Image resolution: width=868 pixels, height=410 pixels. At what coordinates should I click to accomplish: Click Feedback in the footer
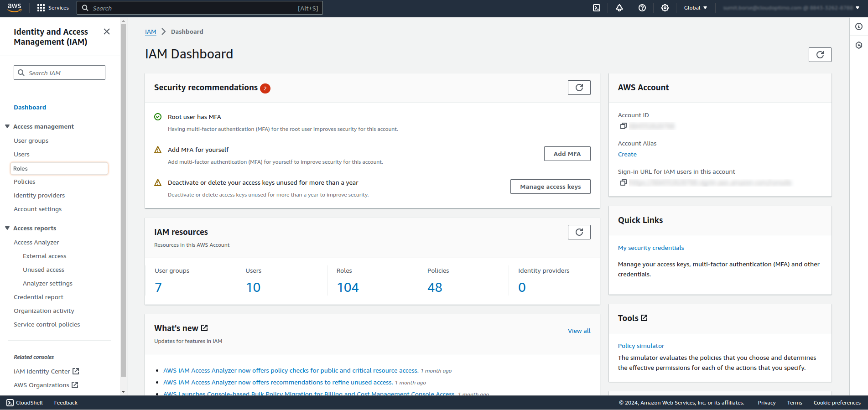click(x=66, y=403)
